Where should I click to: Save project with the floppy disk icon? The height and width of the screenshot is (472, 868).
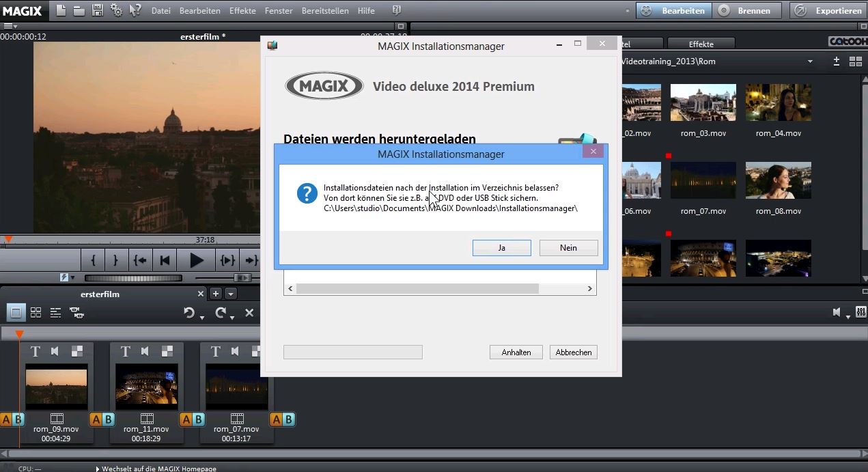(98, 10)
